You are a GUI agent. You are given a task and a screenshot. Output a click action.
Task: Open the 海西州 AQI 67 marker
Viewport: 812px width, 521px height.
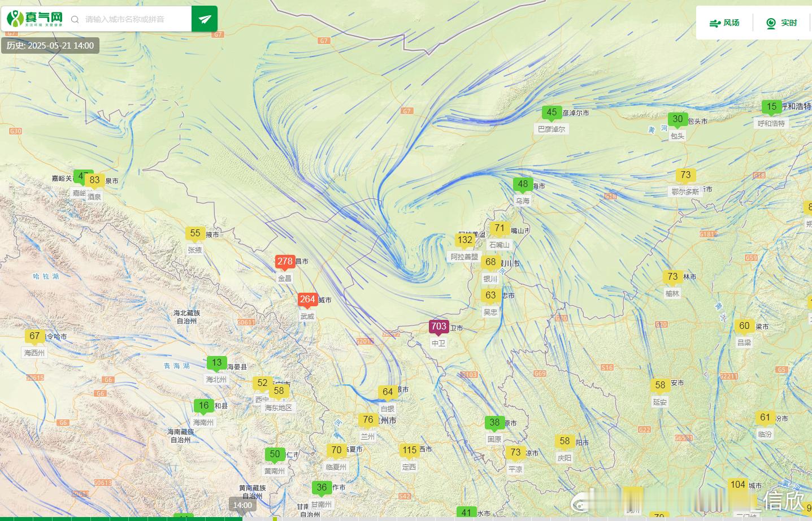(34, 336)
